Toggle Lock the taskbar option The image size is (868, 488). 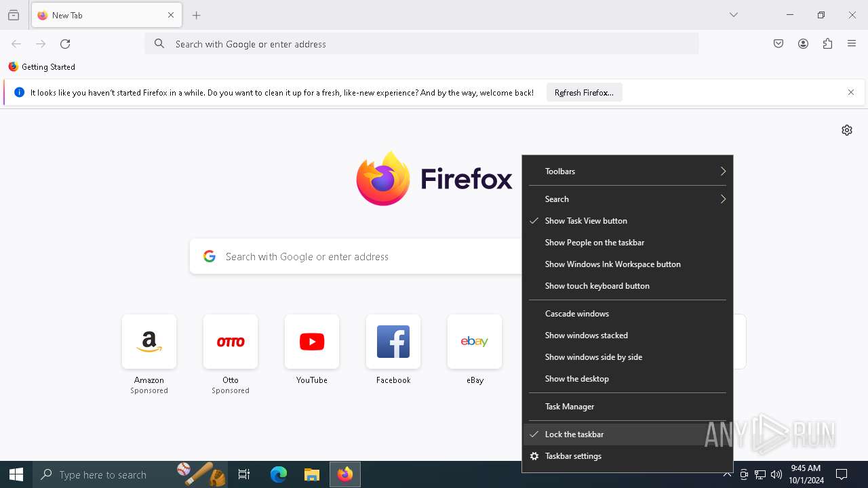(627, 434)
